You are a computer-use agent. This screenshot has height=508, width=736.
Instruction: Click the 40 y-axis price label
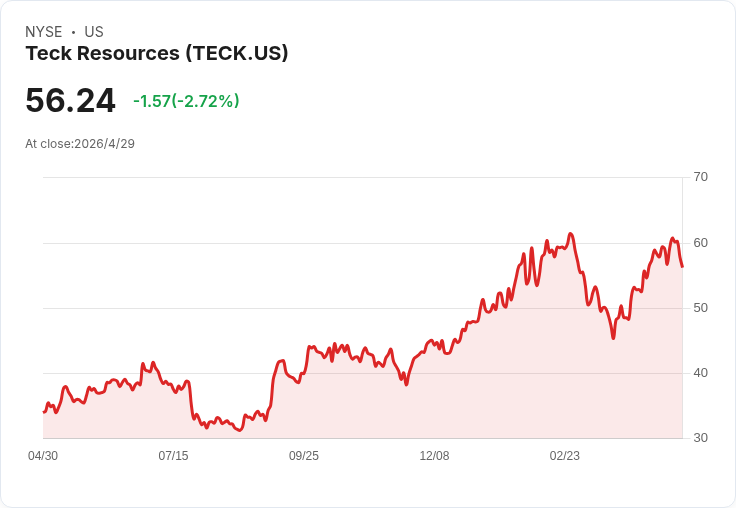point(700,373)
